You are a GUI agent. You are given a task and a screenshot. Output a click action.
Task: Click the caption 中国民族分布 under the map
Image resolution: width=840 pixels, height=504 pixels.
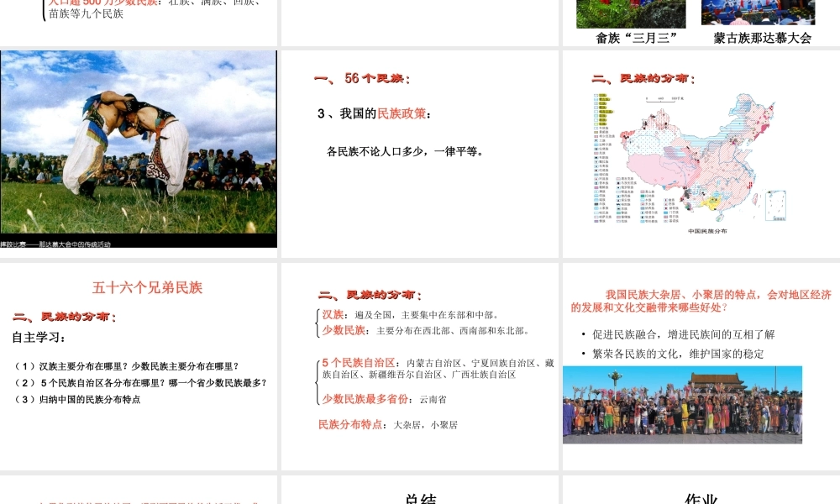pos(707,231)
